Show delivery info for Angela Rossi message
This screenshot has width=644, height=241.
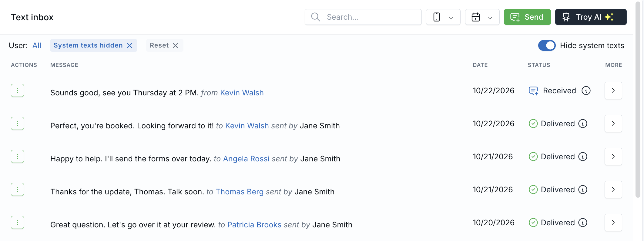(x=583, y=157)
